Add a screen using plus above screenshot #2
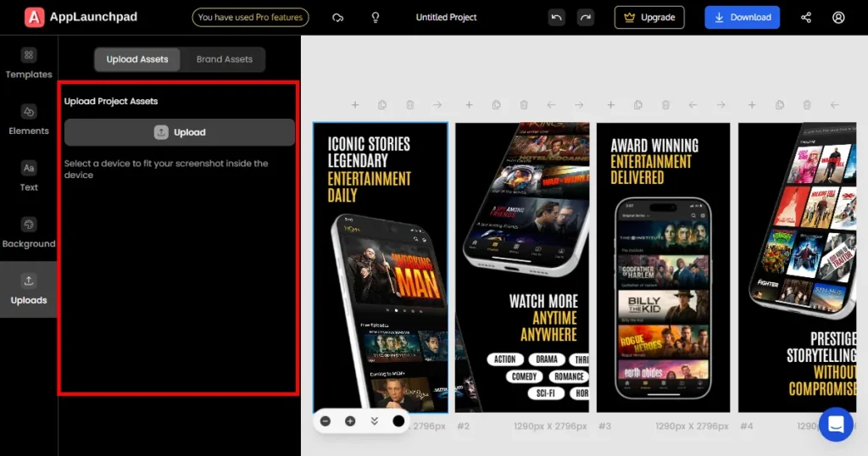Screen dimensions: 868x456 469,104
